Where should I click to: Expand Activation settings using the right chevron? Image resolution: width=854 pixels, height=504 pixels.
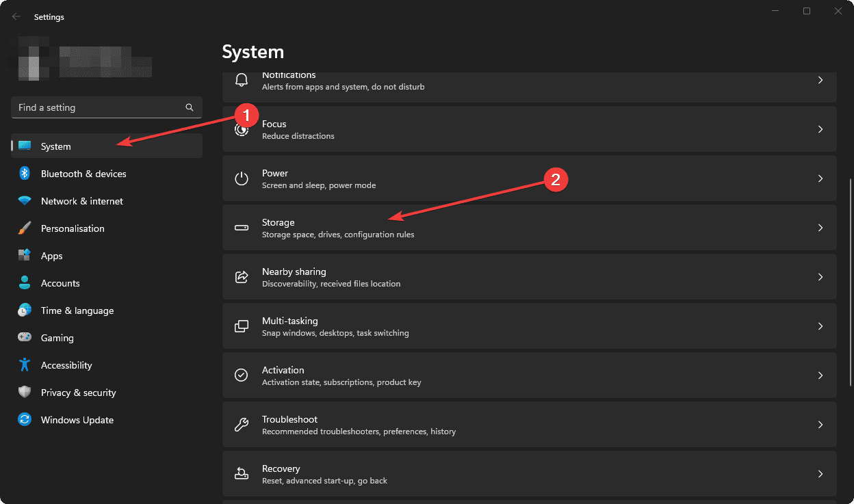(x=820, y=375)
